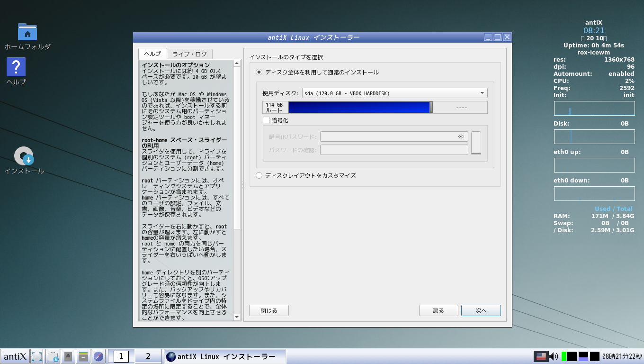Click the conky CPU graph
Viewport: 644px width, 364px height.
(594, 108)
